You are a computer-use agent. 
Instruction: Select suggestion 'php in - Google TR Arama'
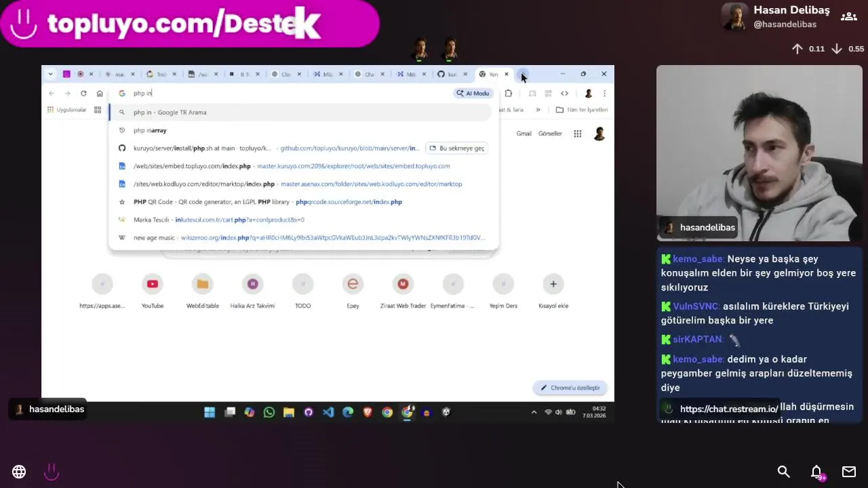tap(300, 113)
